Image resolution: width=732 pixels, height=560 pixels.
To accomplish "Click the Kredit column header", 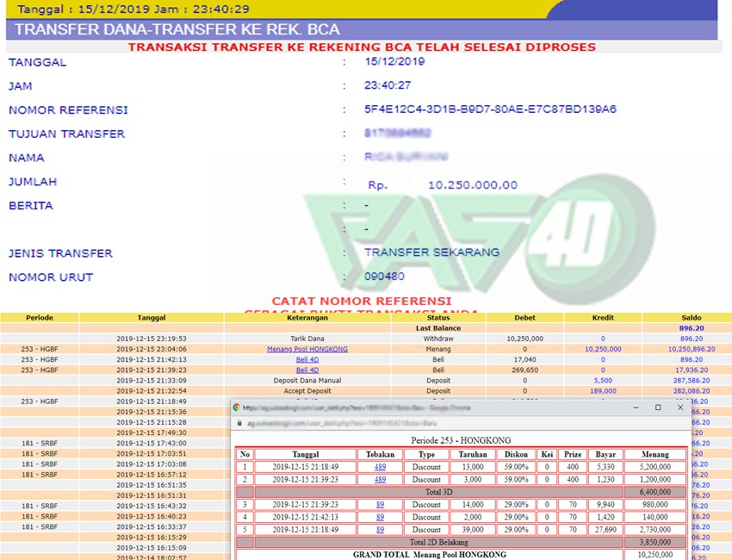I will tap(603, 318).
